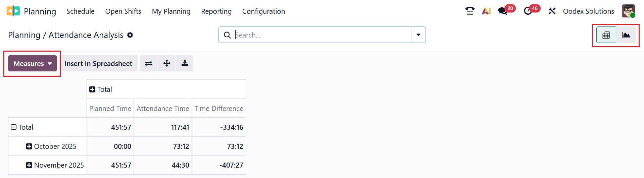
Task: Click the flip axis icon
Action: click(149, 63)
